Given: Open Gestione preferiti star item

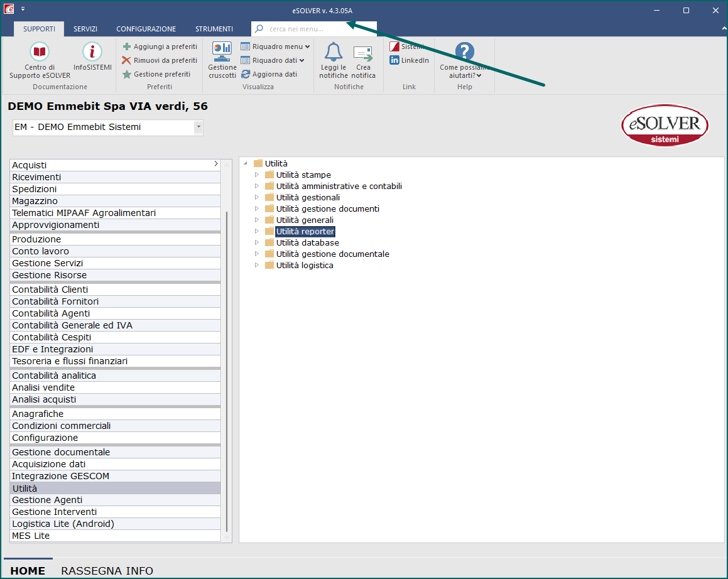Looking at the screenshot, I should coord(156,74).
